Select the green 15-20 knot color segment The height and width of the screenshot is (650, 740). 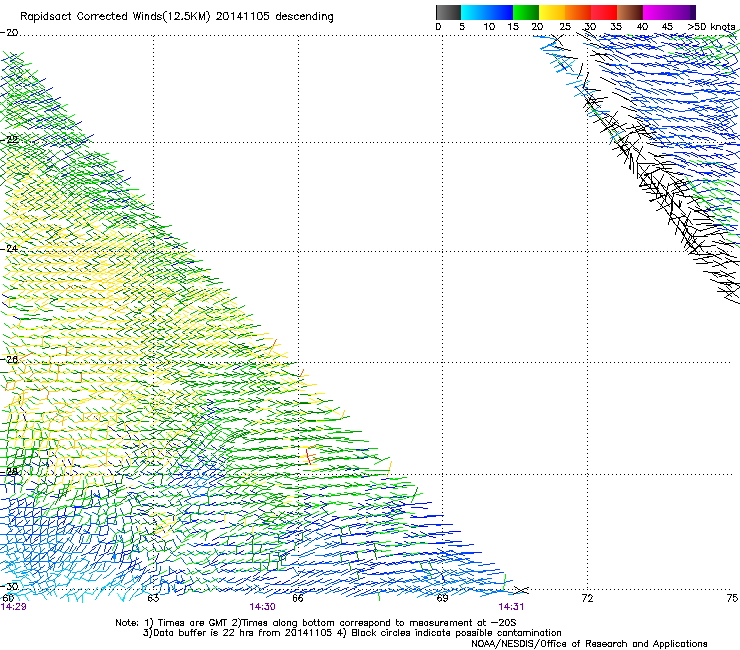click(526, 12)
